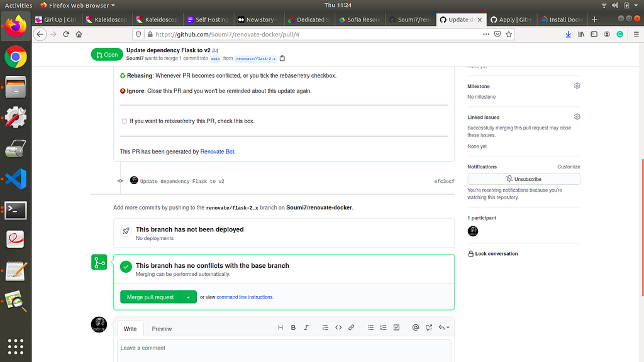Screen dimensions: 644x362
Task: Open Firefox hamburger menu
Action: [x=636, y=35]
